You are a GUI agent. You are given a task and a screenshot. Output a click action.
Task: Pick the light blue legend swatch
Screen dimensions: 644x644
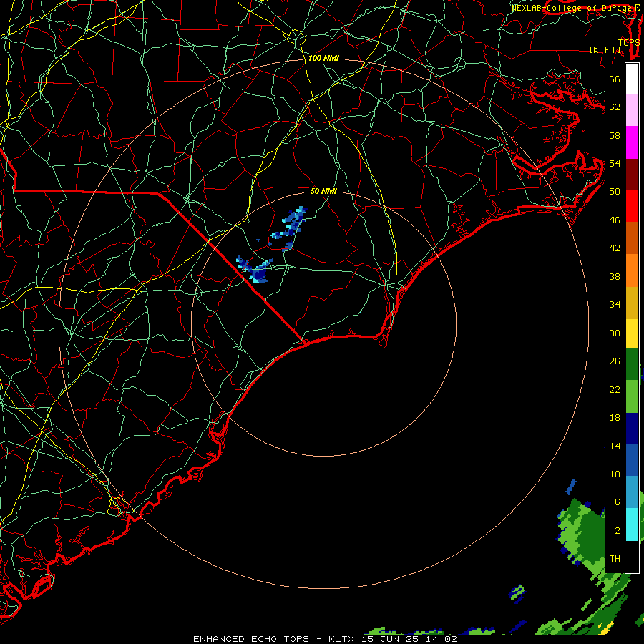point(632,492)
